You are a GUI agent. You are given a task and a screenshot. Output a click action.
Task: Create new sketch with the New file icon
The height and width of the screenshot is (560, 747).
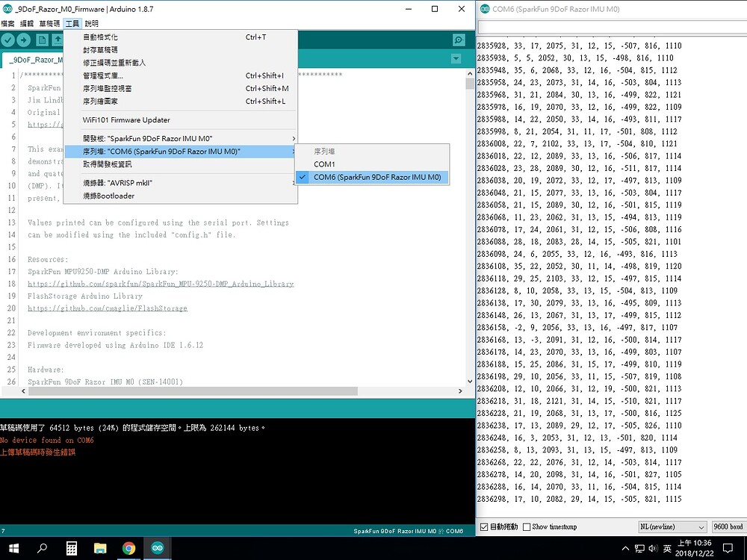pyautogui.click(x=43, y=40)
